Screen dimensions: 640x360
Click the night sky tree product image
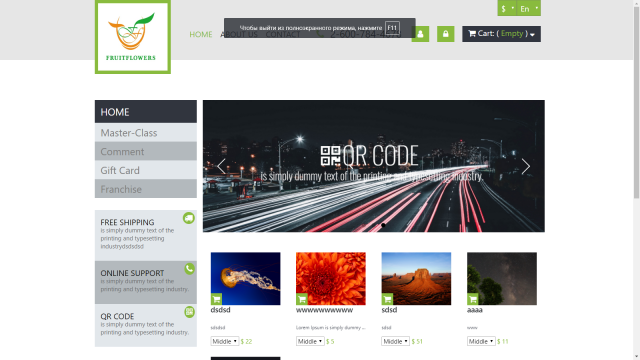502,278
